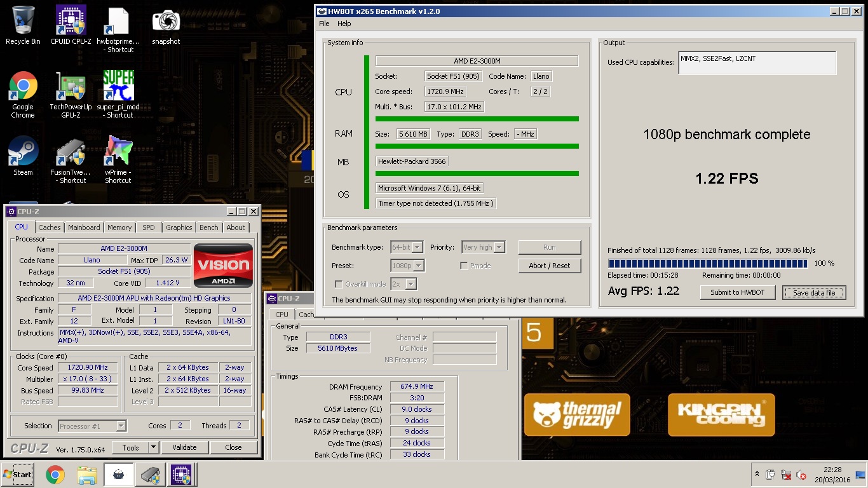Open the Help menu in HWBOT x265
This screenshot has width=868, height=488.
point(344,24)
